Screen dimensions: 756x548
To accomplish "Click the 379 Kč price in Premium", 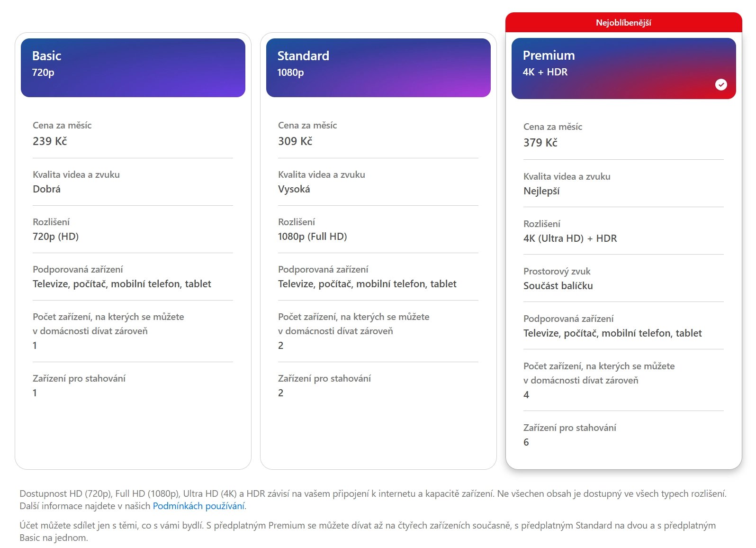I will tap(540, 143).
